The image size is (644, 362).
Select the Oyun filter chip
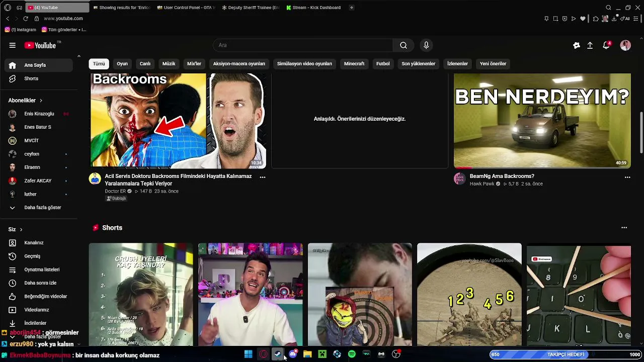tap(122, 64)
